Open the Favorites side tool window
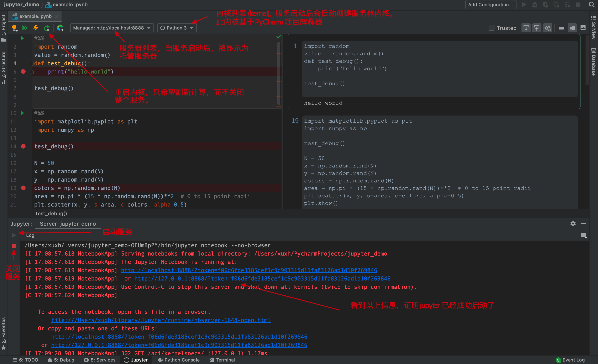The image size is (598, 364). tap(3, 333)
